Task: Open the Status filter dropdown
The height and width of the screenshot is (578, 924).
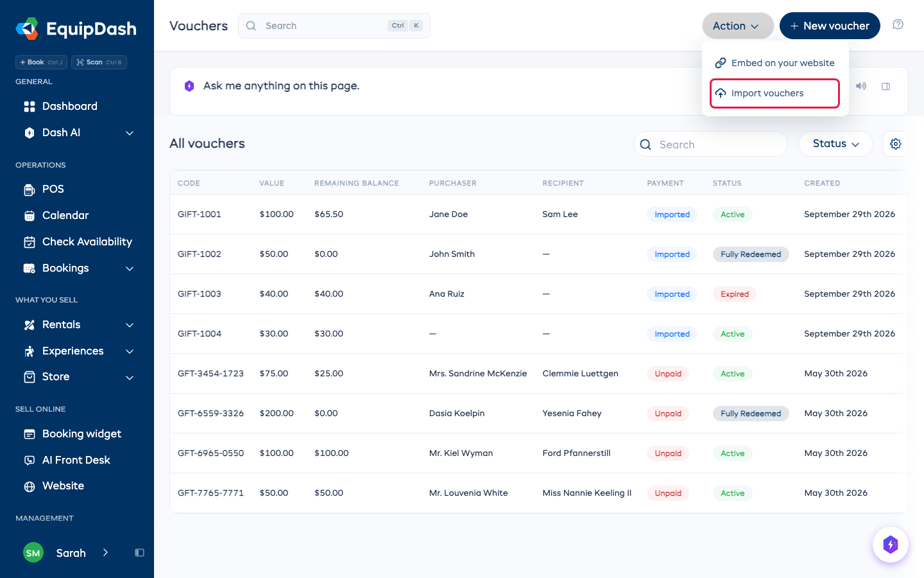Action: [835, 144]
